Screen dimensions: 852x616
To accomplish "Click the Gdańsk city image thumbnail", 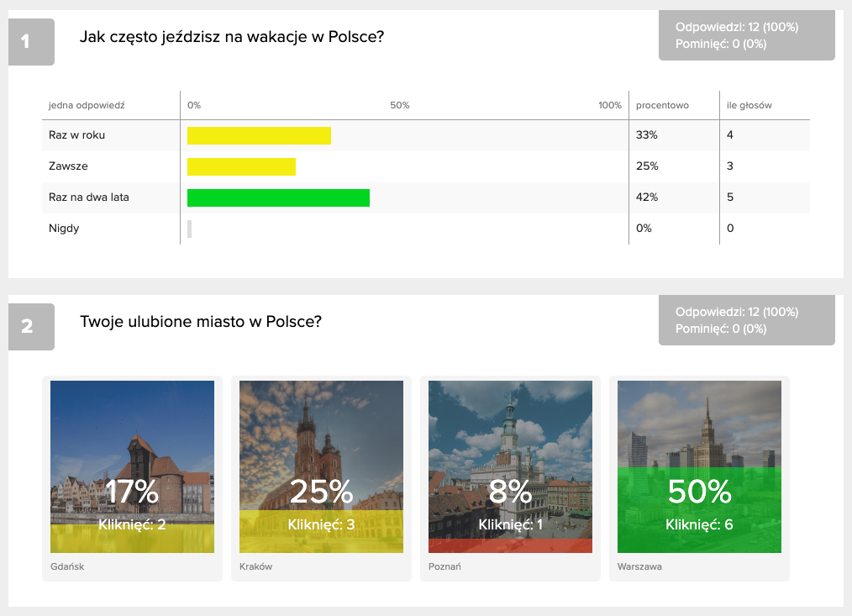I will [x=132, y=466].
